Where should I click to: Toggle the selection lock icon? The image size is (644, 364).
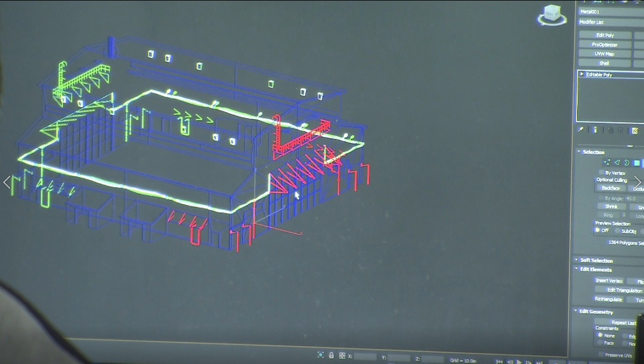click(332, 356)
